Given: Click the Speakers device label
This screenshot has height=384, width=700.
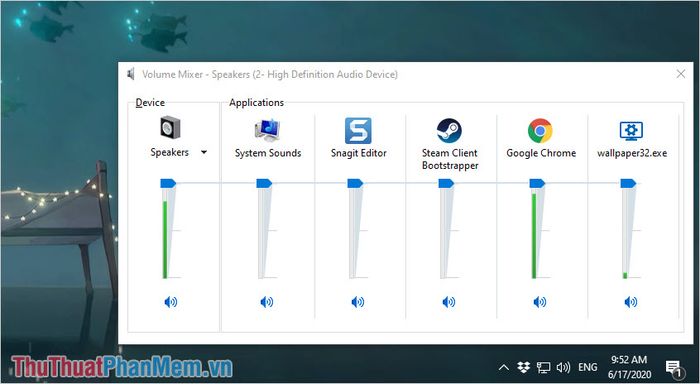Looking at the screenshot, I should tap(170, 152).
